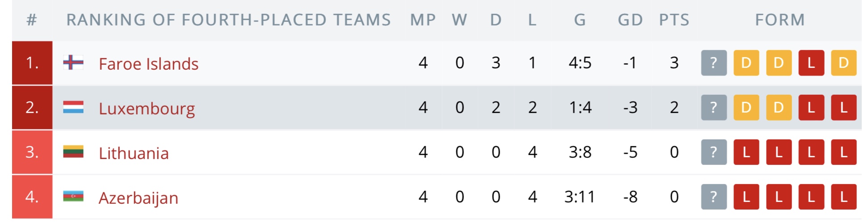
Task: Select Luxembourg last red L form badge
Action: [844, 108]
